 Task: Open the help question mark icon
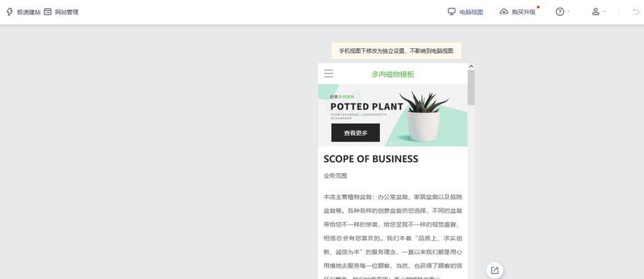(x=559, y=12)
